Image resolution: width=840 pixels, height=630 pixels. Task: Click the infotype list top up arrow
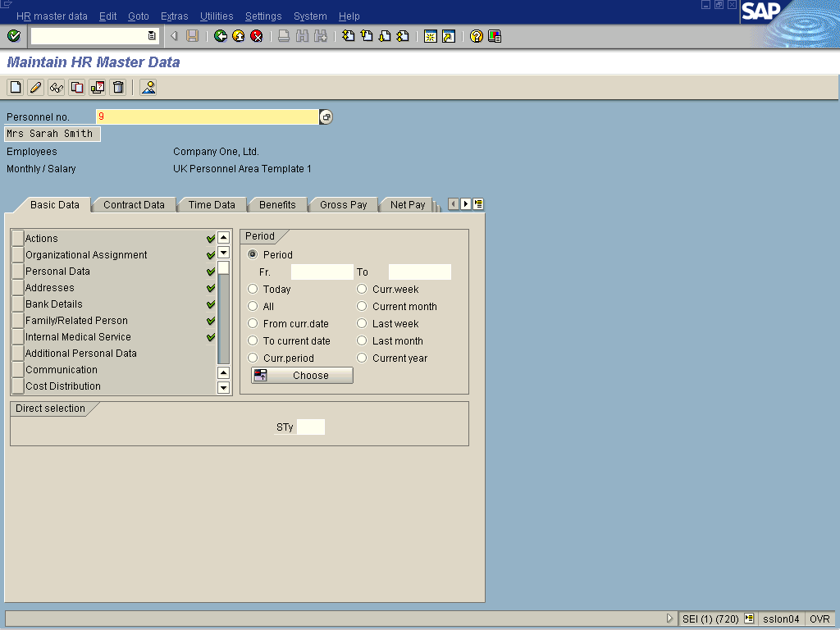223,237
